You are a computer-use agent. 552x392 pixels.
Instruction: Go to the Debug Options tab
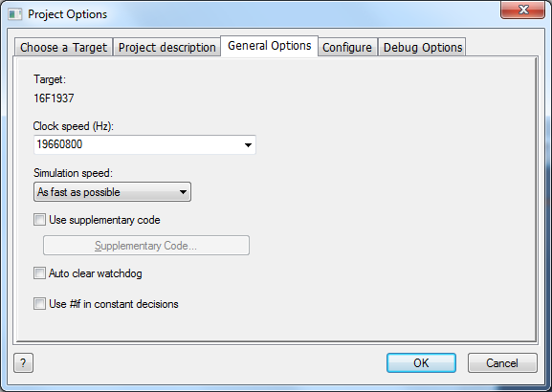[423, 47]
